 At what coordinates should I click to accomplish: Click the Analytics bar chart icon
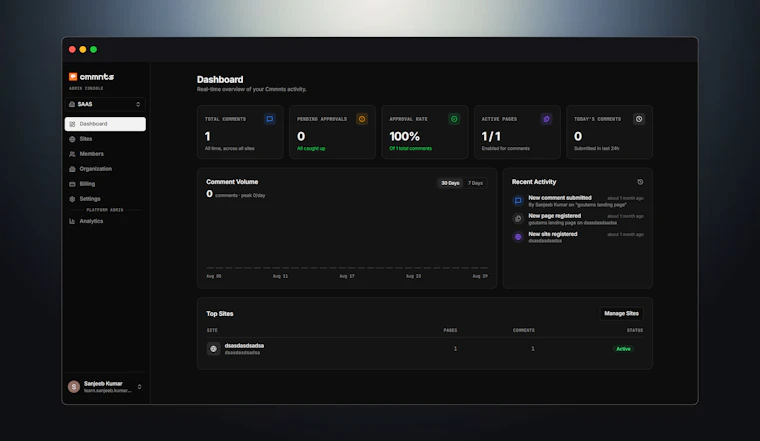72,221
